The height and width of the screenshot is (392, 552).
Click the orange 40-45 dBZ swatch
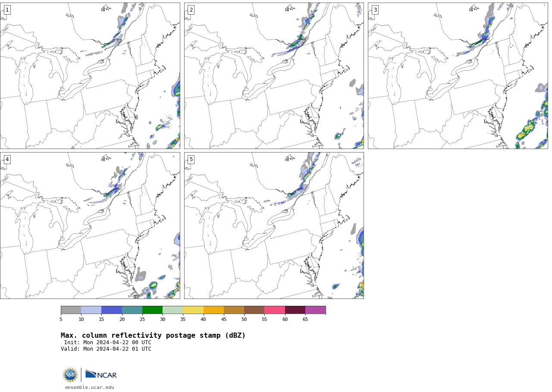(213, 310)
